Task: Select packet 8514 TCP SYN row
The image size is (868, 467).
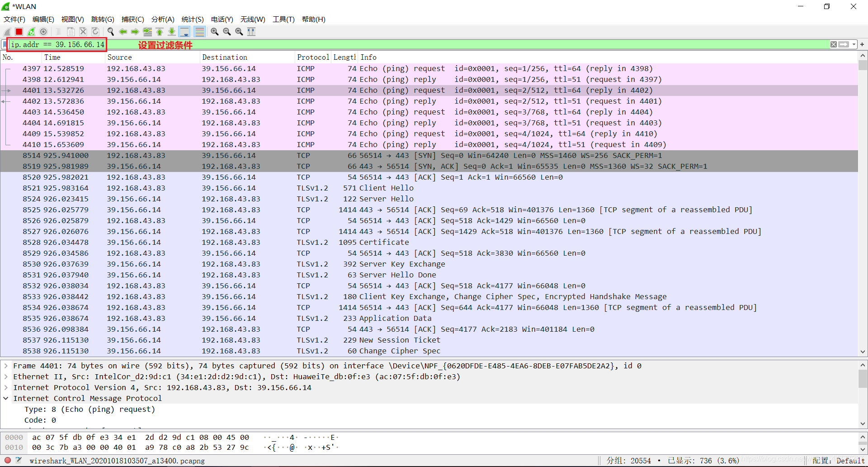Action: pyautogui.click(x=429, y=156)
